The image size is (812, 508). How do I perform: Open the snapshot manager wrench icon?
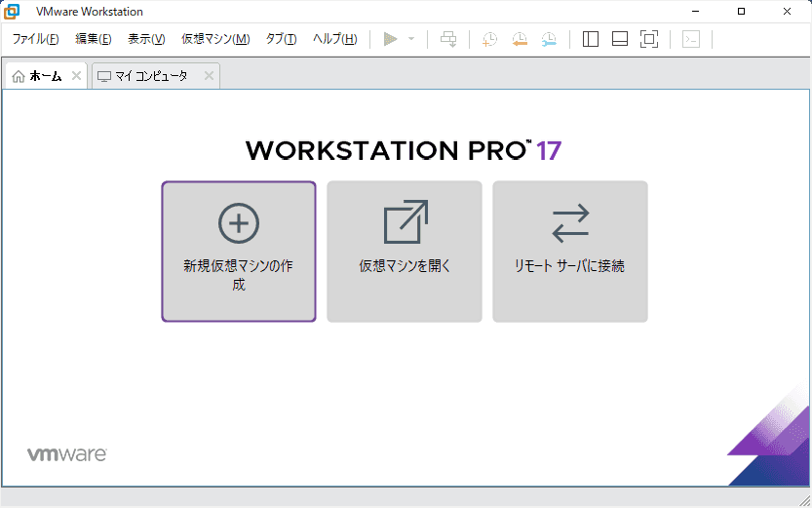coord(550,39)
